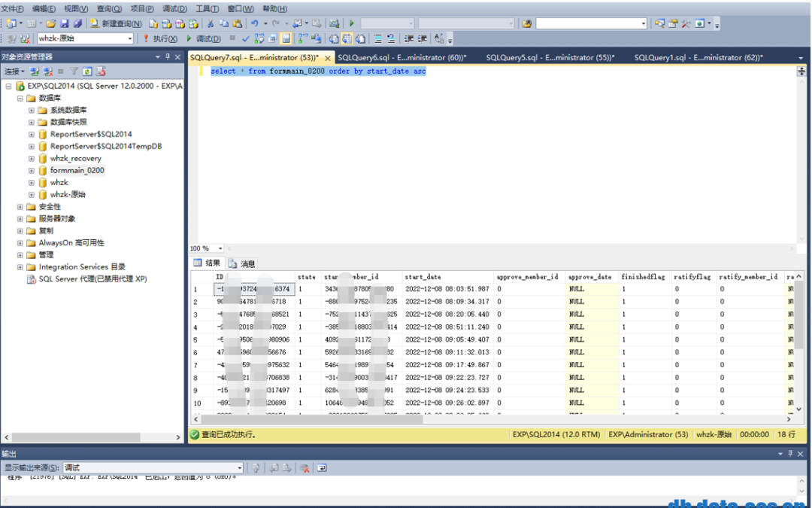Screen dimensions: 812x508
Task: Switch to the 消息 results tab
Action: (242, 263)
